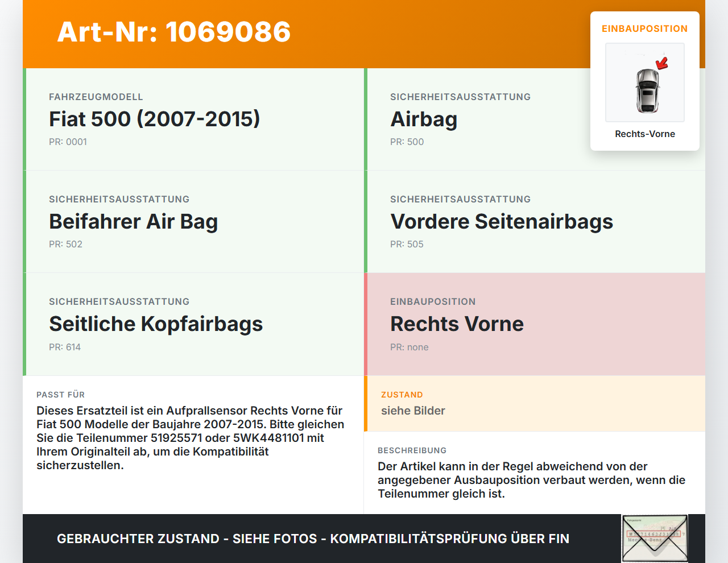Click the Rechts Vorne position title
Image resolution: width=728 pixels, height=563 pixels.
pos(457,324)
